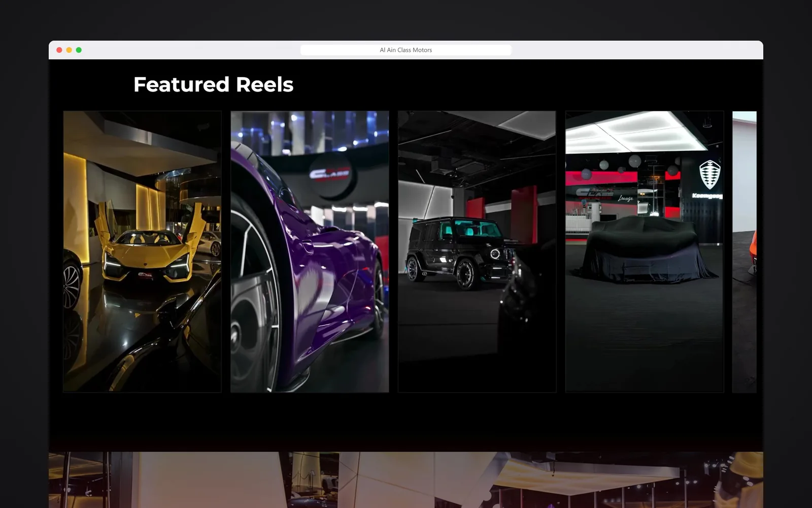812x508 pixels.
Task: Click the red close window button
Action: click(59, 50)
